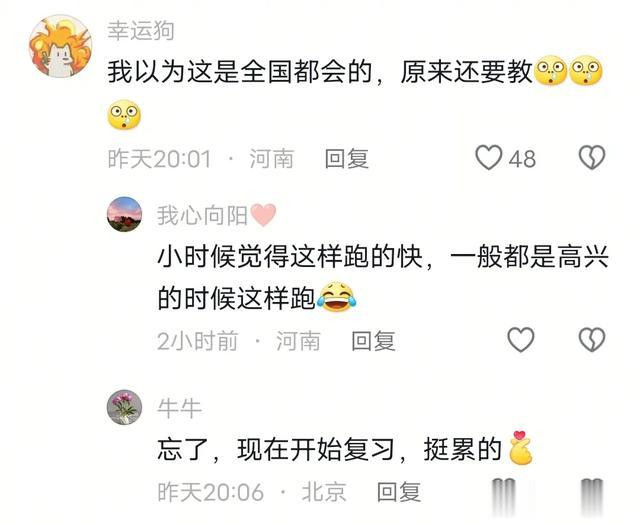
Task: Tap the shocked emoji on second line
Action: [124, 115]
